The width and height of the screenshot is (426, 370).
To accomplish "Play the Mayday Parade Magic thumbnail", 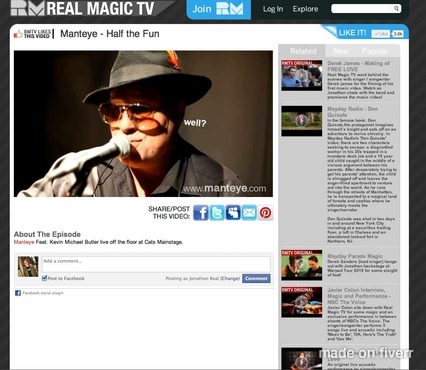I will (302, 265).
